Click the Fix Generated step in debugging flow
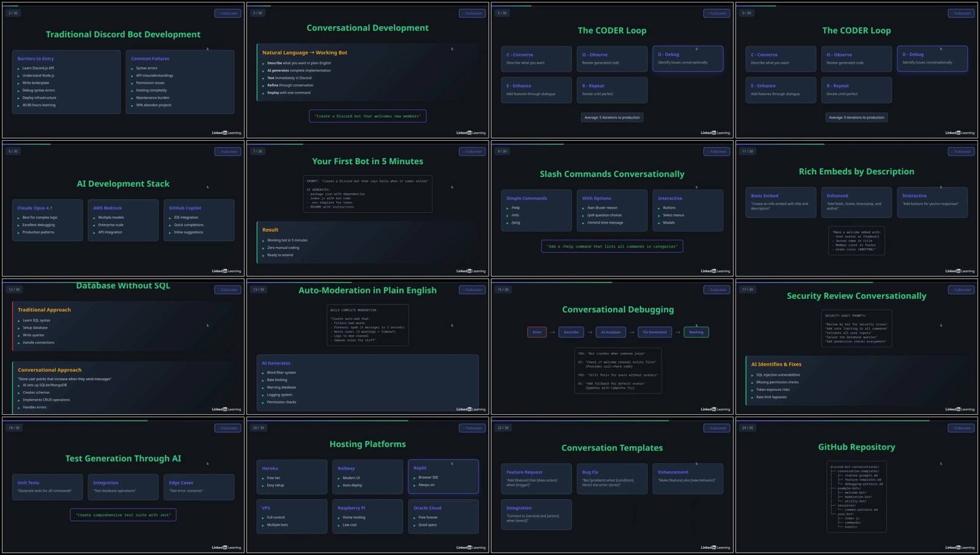 click(x=655, y=332)
